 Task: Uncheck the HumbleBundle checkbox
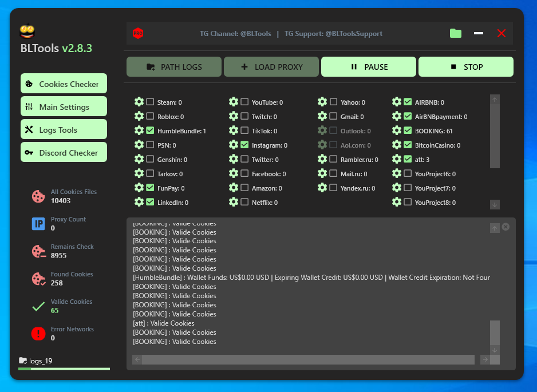click(150, 130)
